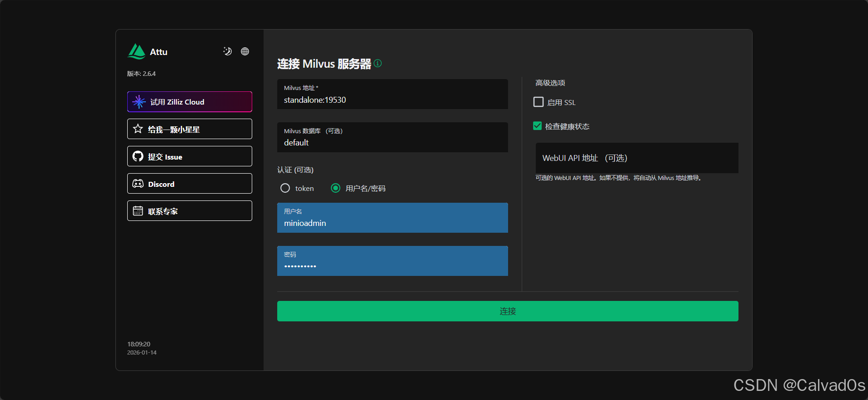Click the calendar icon on 联系专家
Viewport: 868px width, 400px height.
click(138, 211)
